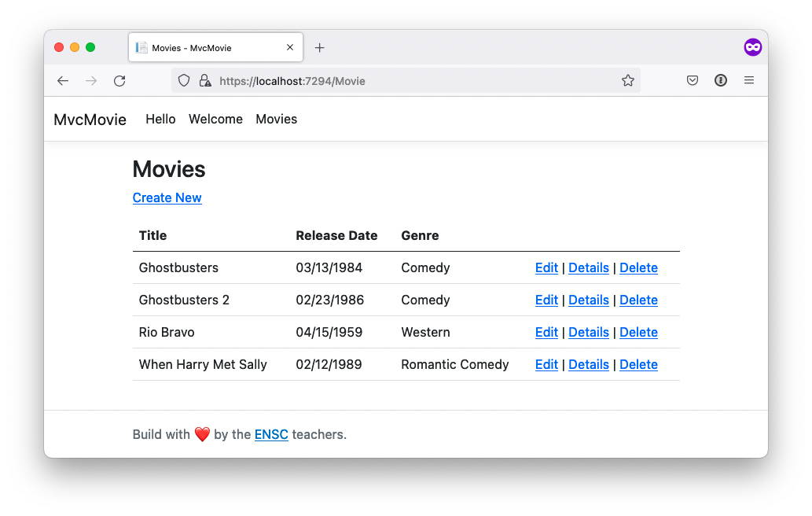Reload the page with the refresh icon
The image size is (812, 516).
[119, 81]
